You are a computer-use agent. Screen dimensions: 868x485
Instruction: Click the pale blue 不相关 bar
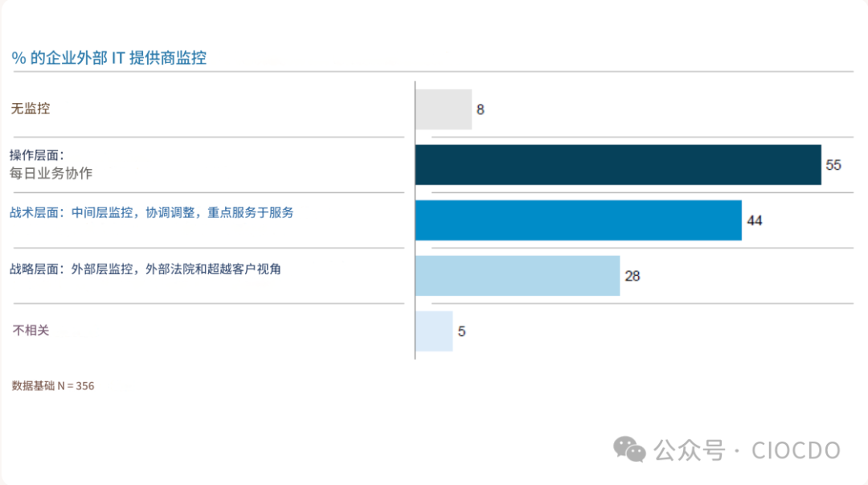click(434, 331)
